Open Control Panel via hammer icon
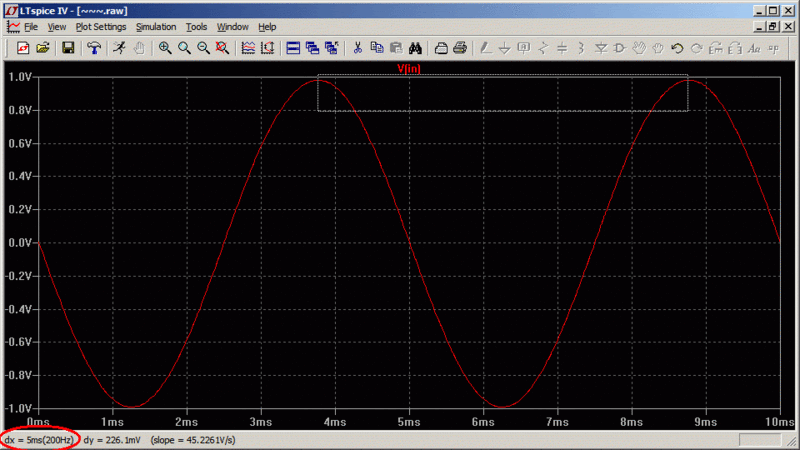The image size is (800, 450). 94,47
